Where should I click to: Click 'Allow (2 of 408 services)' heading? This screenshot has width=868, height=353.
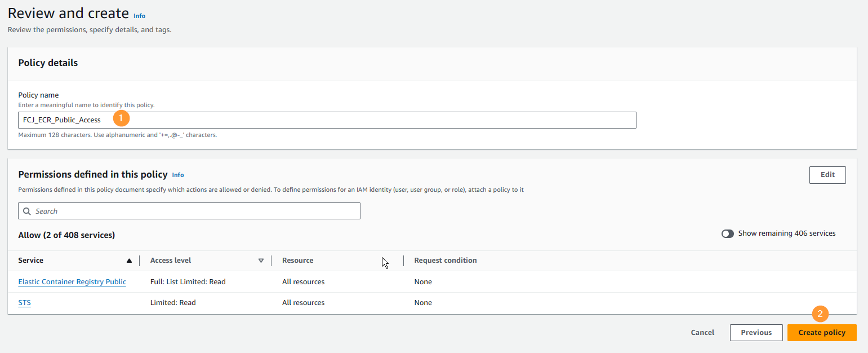[67, 235]
